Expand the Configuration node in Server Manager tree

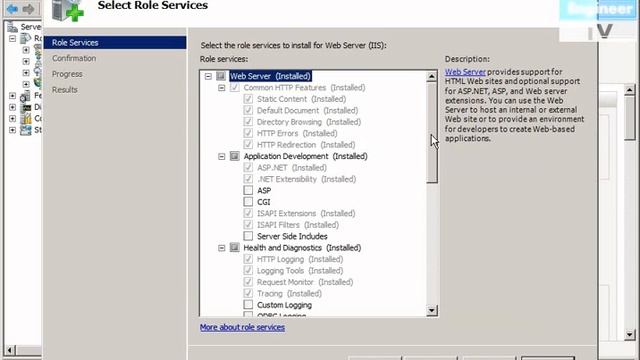click(12, 118)
